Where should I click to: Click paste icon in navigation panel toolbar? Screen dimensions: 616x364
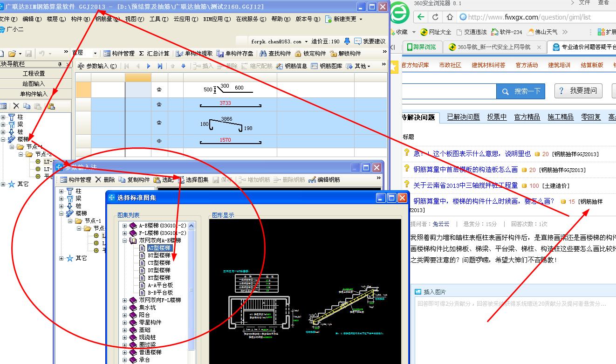pos(51,106)
